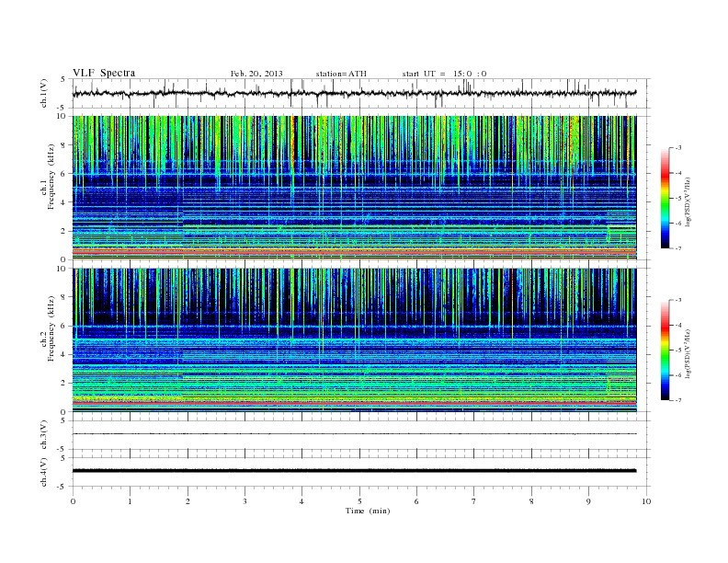This screenshot has width=728, height=563.
Task: Click the "-4" label on ch.2 colorbar
Action: pos(678,325)
